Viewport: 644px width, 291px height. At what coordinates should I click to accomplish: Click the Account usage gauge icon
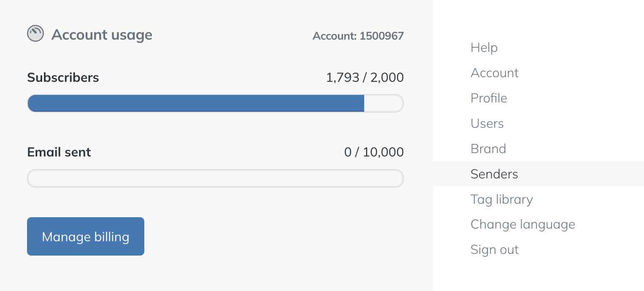tap(35, 34)
